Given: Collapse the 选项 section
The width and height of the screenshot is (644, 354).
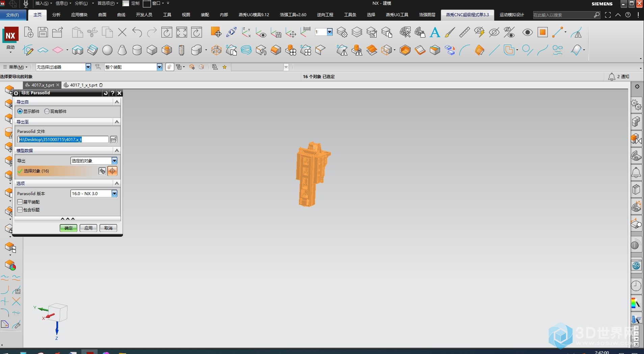Looking at the screenshot, I should (117, 183).
